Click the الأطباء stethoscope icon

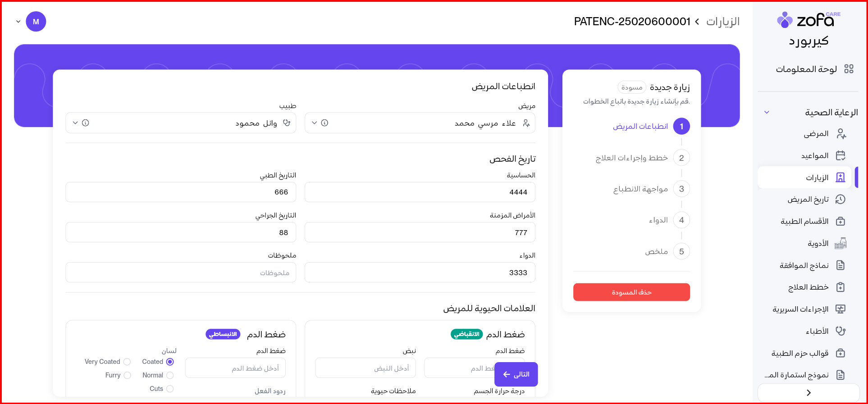point(841,331)
